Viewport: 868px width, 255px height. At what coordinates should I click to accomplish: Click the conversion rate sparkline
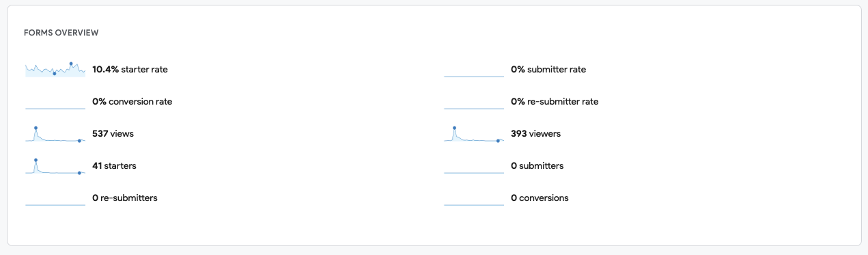click(x=55, y=102)
